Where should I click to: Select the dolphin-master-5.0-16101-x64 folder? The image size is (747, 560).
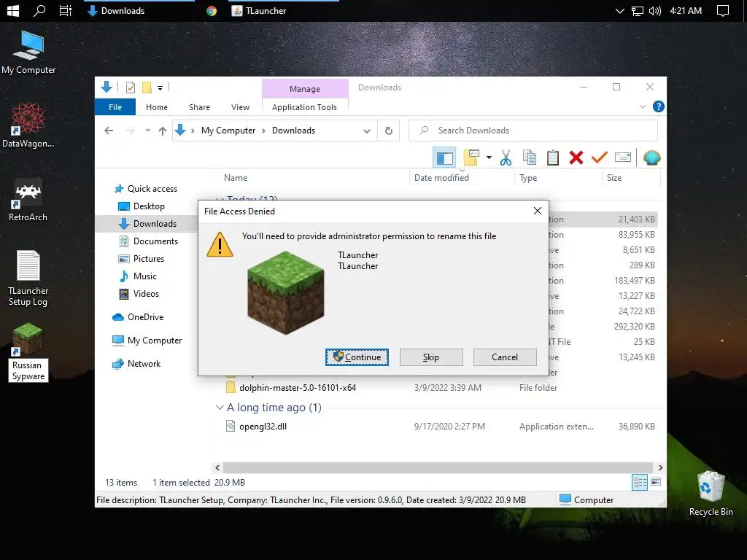(x=298, y=388)
